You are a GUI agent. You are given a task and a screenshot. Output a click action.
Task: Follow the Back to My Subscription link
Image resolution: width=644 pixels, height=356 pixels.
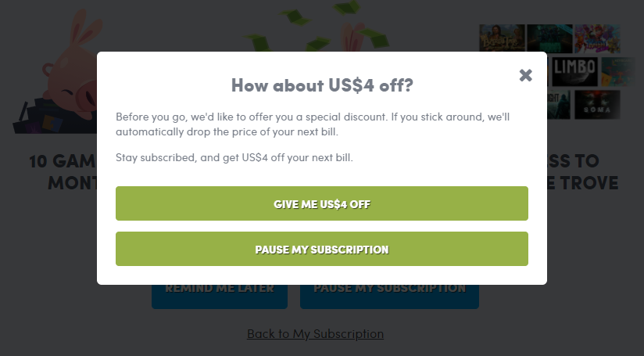[x=315, y=334]
